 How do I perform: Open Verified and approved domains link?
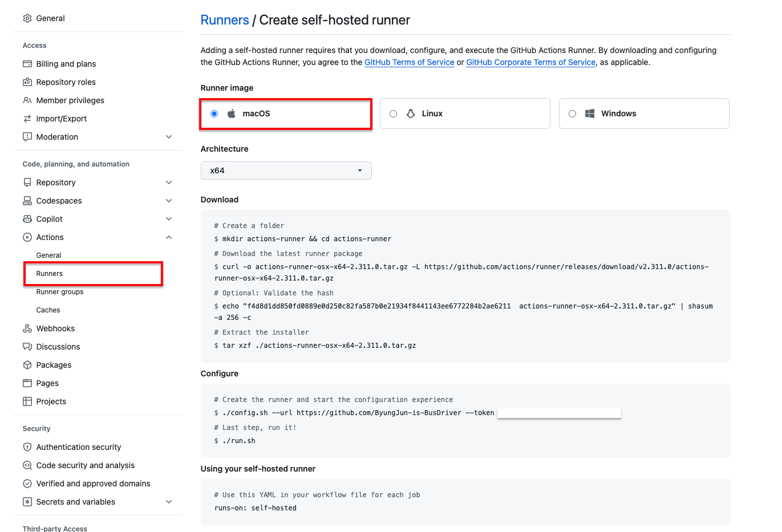coord(94,484)
